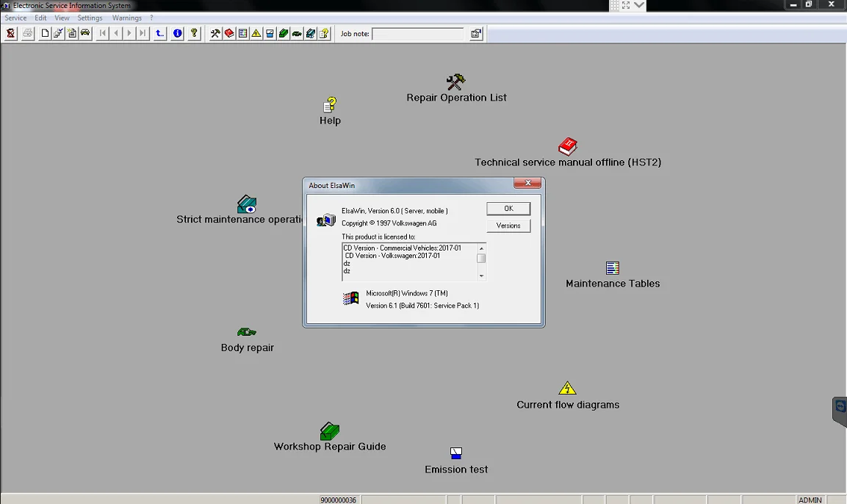Close the About ElsaWin dialog
Viewport: 847px width, 504px height.
point(527,183)
